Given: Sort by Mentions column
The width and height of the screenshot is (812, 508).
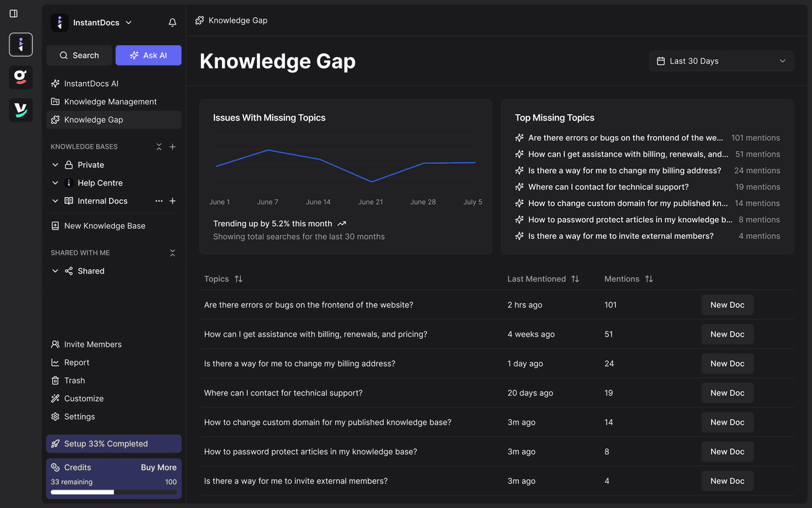Looking at the screenshot, I should (649, 279).
